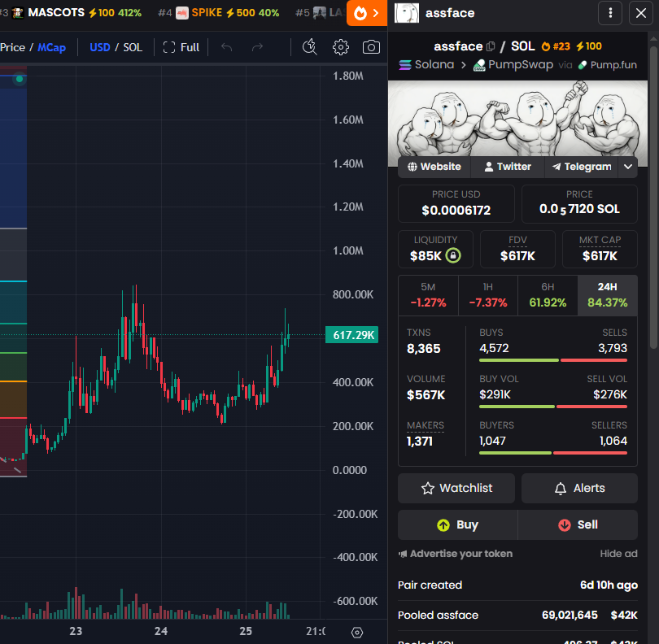This screenshot has height=644, width=659.
Task: Click the boost 100 lightning badge
Action: tap(589, 46)
